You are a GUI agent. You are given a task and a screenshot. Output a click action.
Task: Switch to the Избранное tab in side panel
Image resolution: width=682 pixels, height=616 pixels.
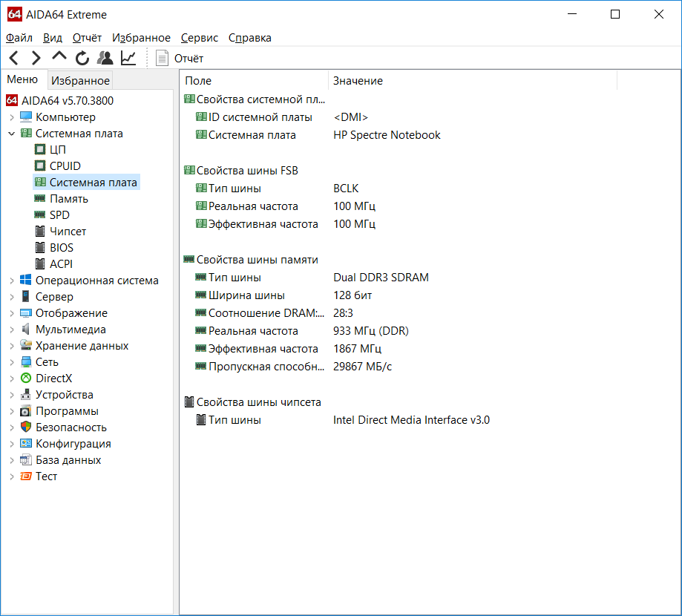point(80,80)
